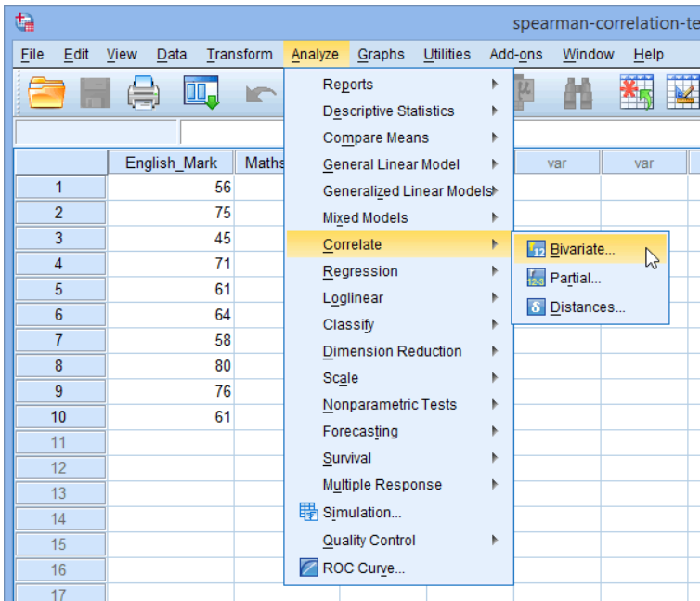Open the Window menu

coord(588,55)
